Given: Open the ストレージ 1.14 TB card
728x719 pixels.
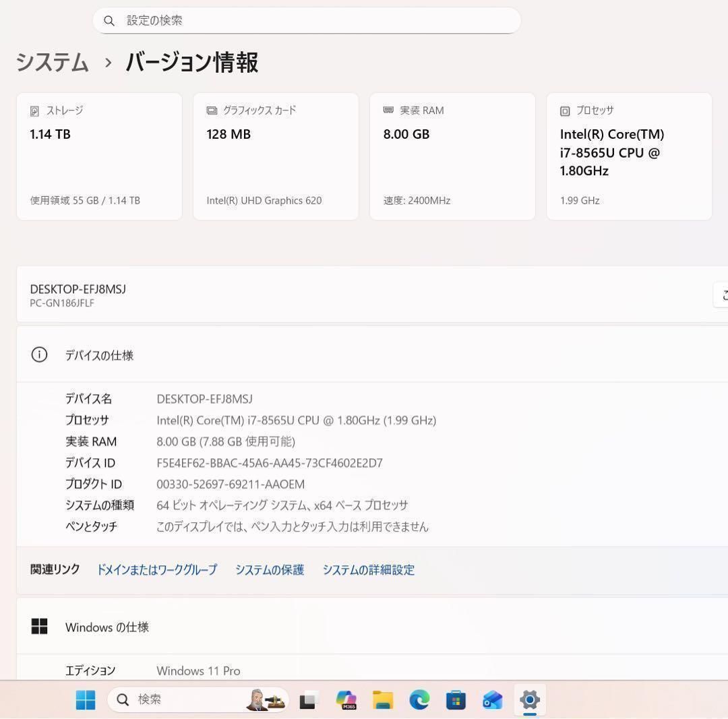Looking at the screenshot, I should coord(99,156).
